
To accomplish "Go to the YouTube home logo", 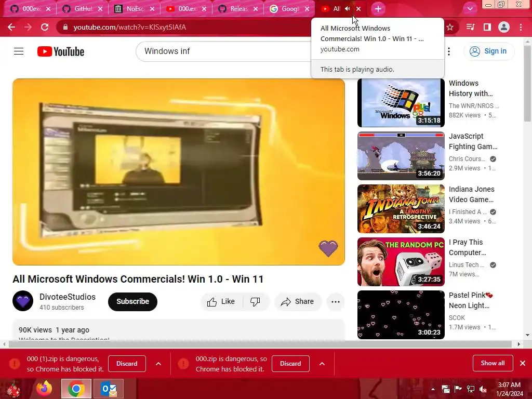I will coord(61,51).
